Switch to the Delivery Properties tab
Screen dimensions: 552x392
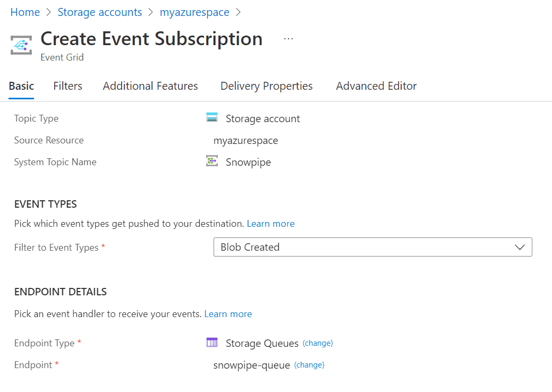pyautogui.click(x=266, y=86)
